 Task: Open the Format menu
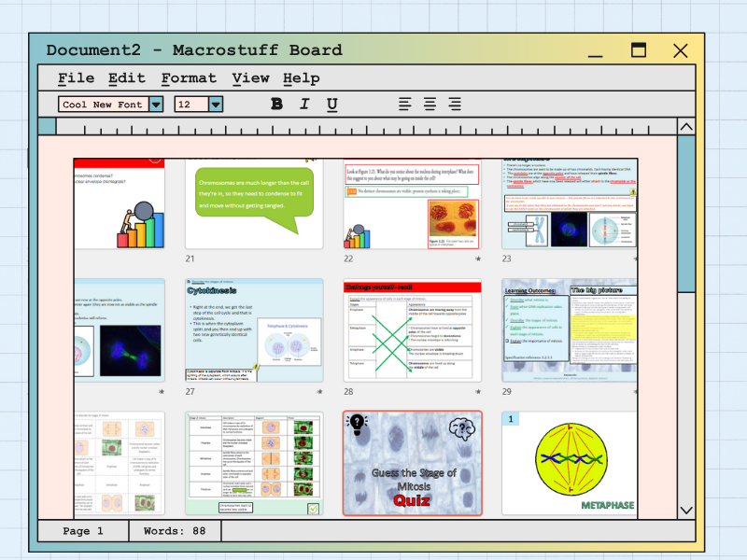pos(188,78)
